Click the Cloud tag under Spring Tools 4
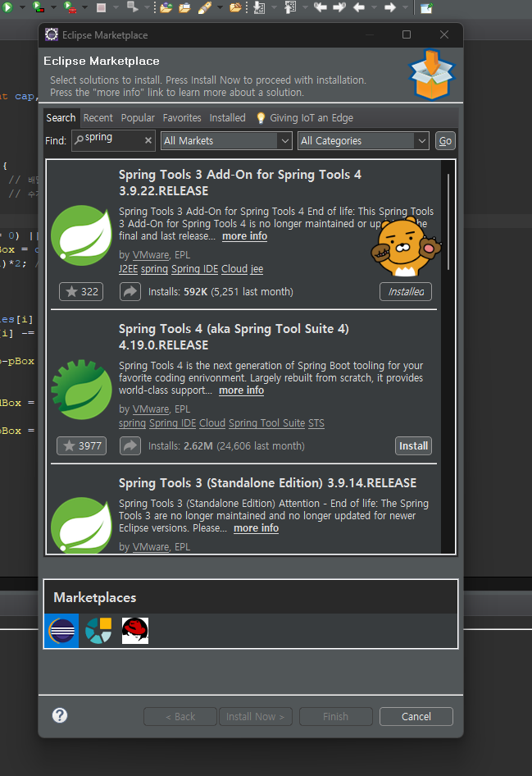Screen dimensions: 532x776 click(x=212, y=423)
